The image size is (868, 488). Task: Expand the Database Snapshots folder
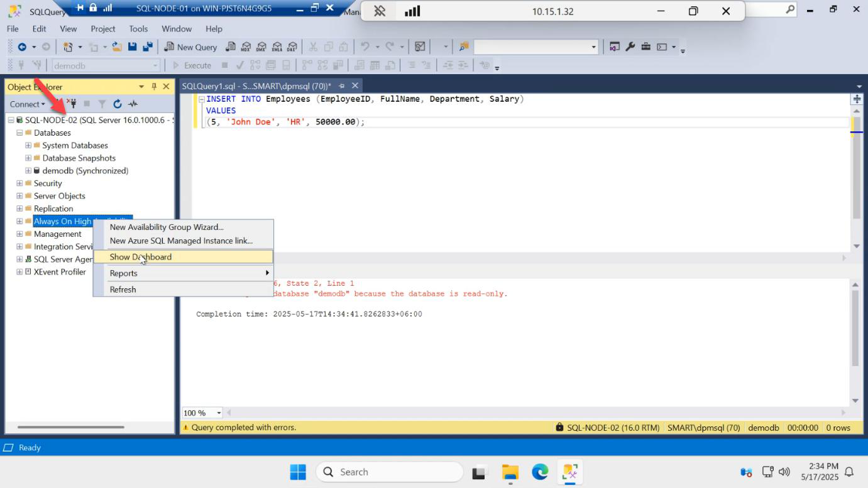28,158
